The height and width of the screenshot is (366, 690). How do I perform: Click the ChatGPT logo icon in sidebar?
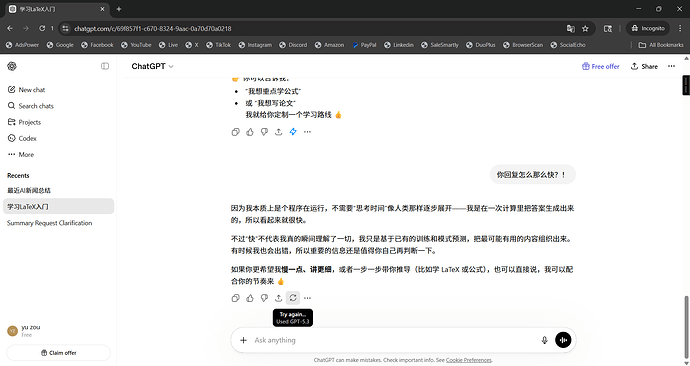12,66
